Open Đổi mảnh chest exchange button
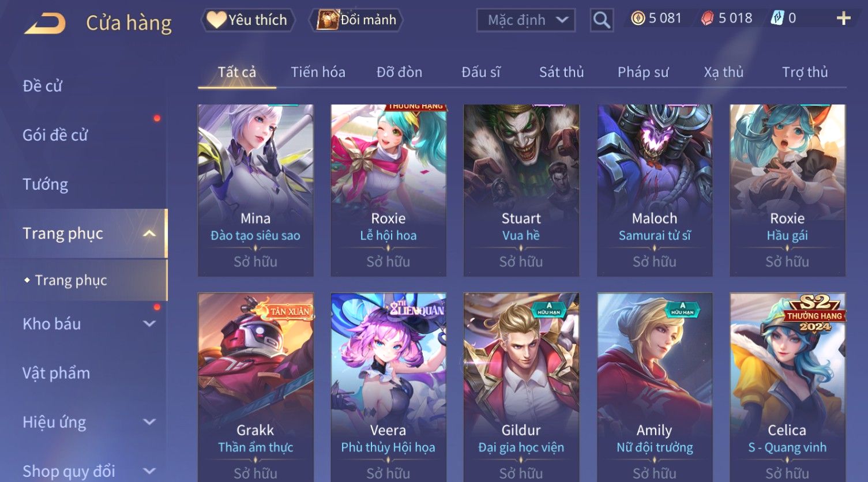This screenshot has width=868, height=482. [x=356, y=20]
